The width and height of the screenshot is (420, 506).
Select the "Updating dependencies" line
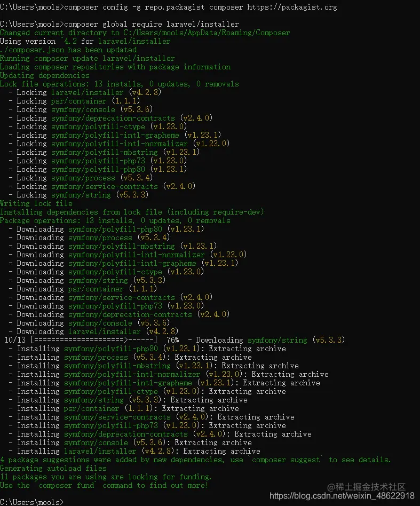click(45, 75)
